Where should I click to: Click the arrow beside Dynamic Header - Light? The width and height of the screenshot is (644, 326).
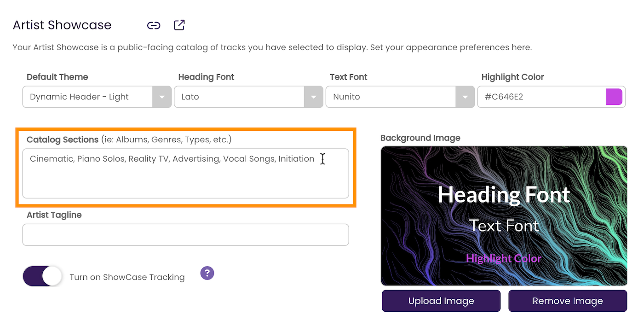click(x=162, y=97)
